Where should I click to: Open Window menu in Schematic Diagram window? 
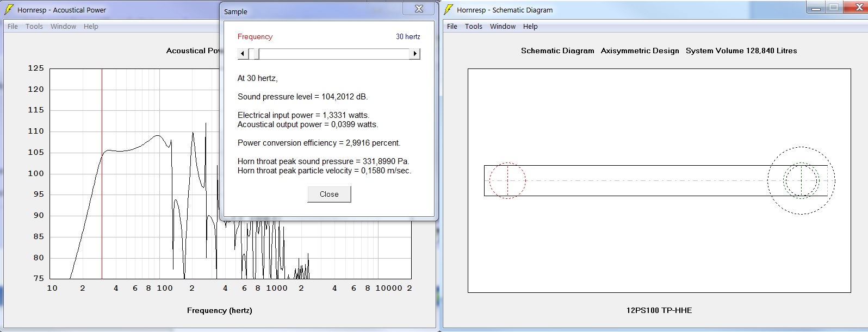click(x=503, y=26)
